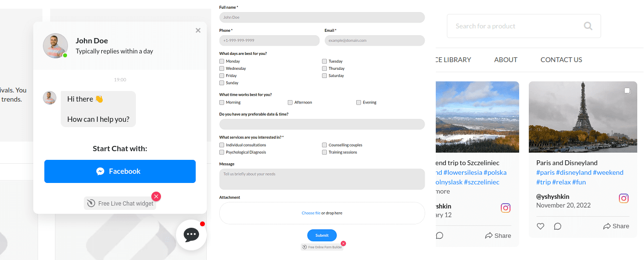Check the Morning time option
This screenshot has width=644, height=260.
(x=222, y=103)
